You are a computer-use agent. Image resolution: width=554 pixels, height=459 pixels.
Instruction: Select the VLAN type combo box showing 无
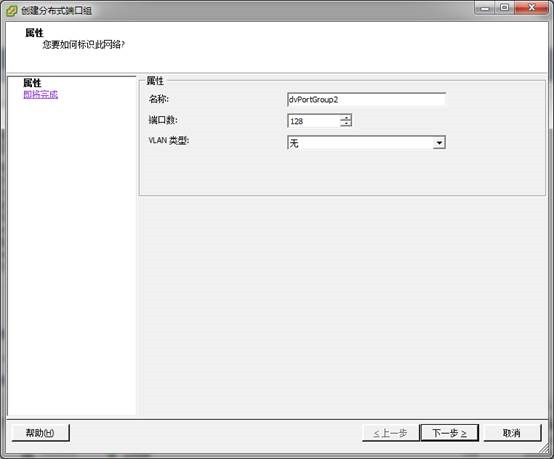tap(366, 143)
